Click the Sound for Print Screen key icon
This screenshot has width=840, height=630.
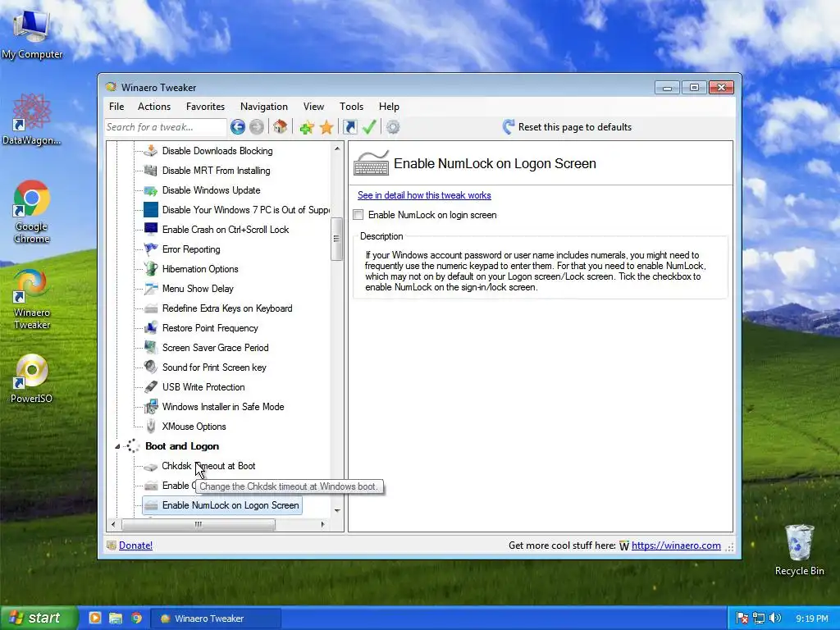[x=151, y=367]
